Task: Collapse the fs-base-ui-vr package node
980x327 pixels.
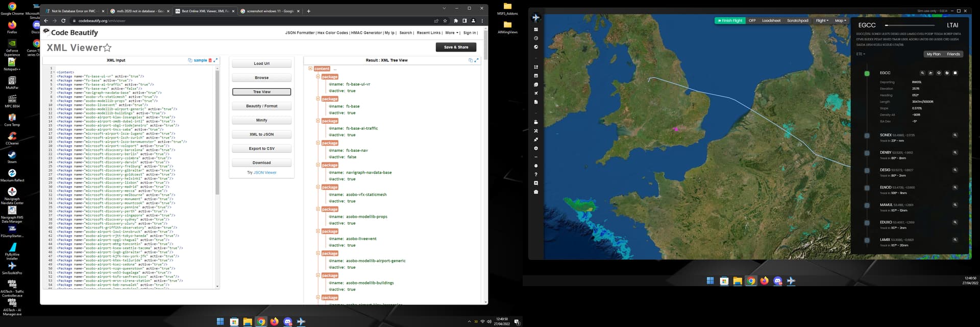Action: click(318, 77)
